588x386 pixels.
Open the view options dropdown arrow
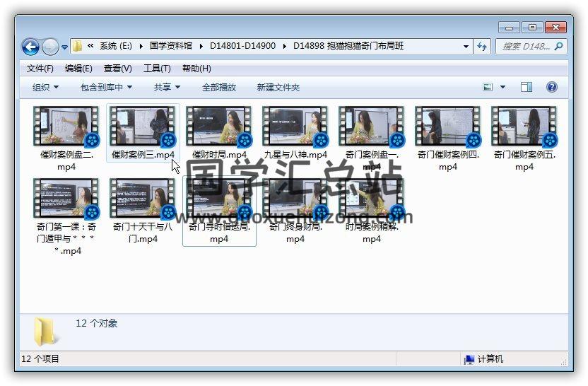[503, 88]
